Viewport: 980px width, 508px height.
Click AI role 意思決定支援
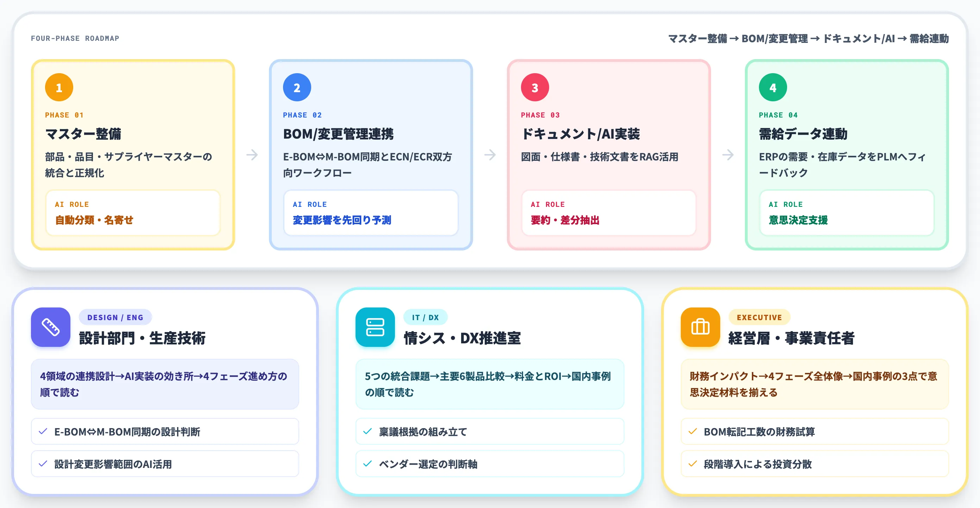click(x=798, y=220)
